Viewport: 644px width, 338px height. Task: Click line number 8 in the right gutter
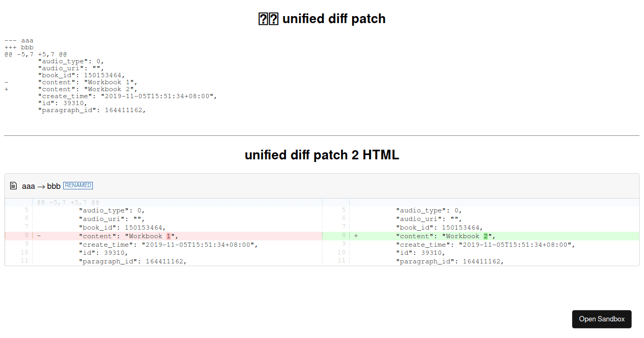(342, 236)
